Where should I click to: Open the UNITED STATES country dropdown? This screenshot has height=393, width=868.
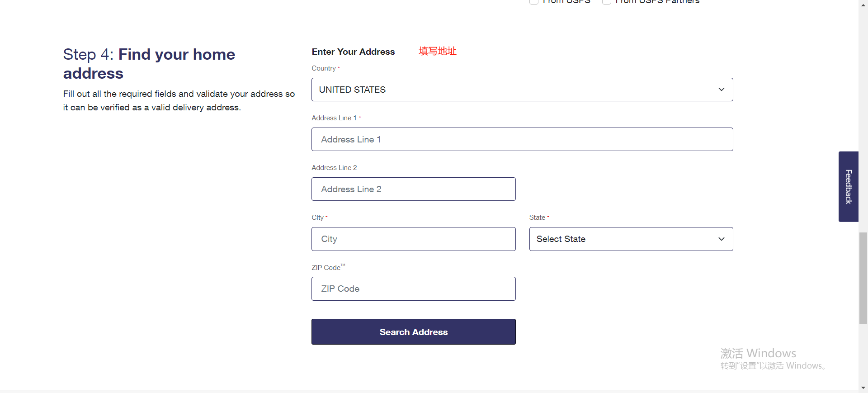pos(522,90)
